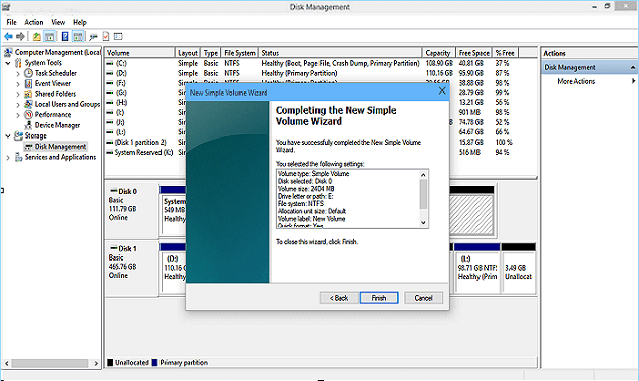The width and height of the screenshot is (639, 381).
Task: Click the checkmark document Properties icon
Action: [106, 37]
